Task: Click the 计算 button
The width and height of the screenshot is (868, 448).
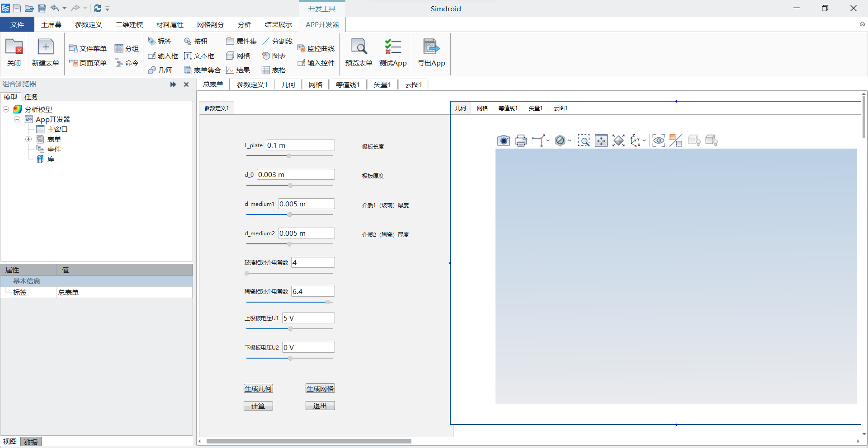Action: [x=258, y=406]
